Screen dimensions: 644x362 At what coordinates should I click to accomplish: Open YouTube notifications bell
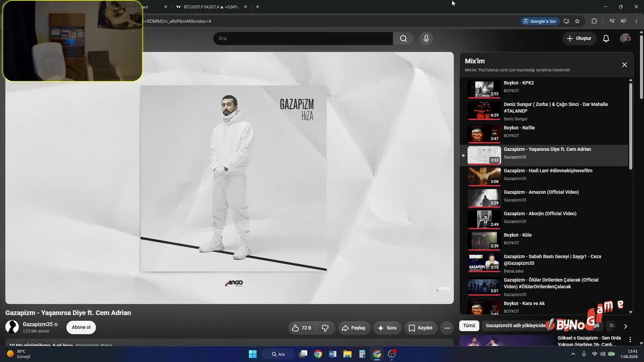click(606, 39)
